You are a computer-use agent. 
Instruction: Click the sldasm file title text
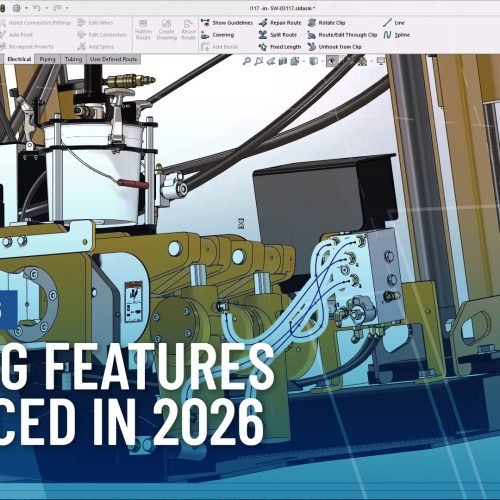pyautogui.click(x=282, y=8)
